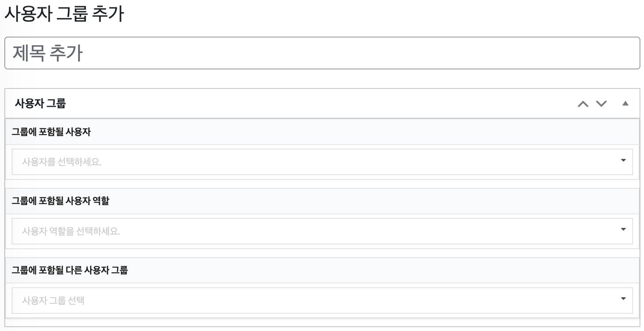
Task: Click the "사용자 그룹 선택" placeholder text
Action: click(x=54, y=301)
